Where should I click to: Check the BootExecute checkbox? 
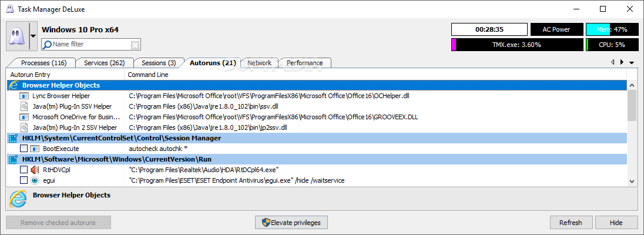(x=24, y=149)
